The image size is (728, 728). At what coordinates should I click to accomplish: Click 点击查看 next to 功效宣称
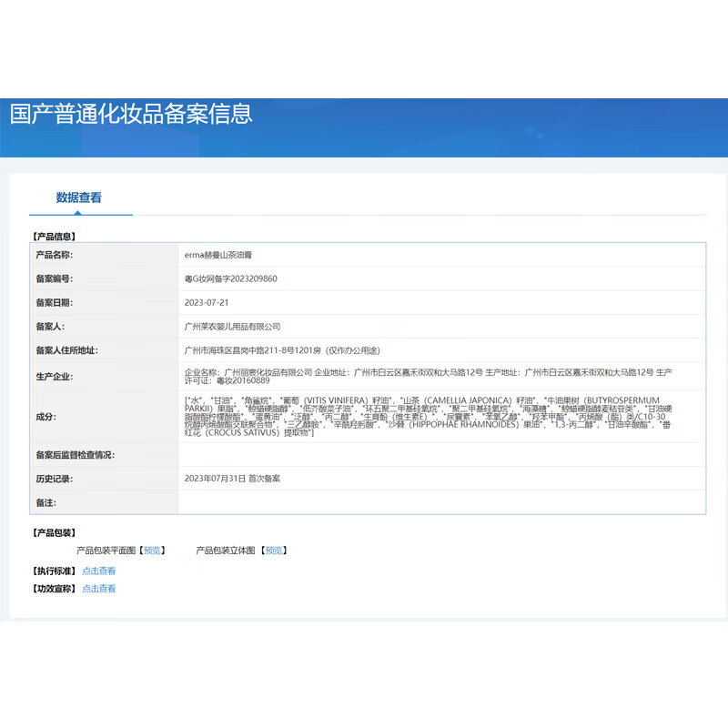coord(98,588)
